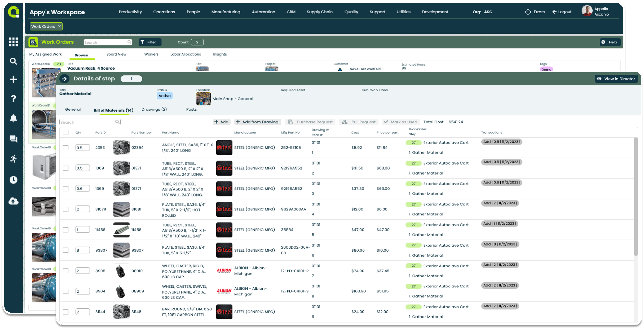The width and height of the screenshot is (644, 329).
Task: Click the Work Orders search field
Action: tap(108, 42)
